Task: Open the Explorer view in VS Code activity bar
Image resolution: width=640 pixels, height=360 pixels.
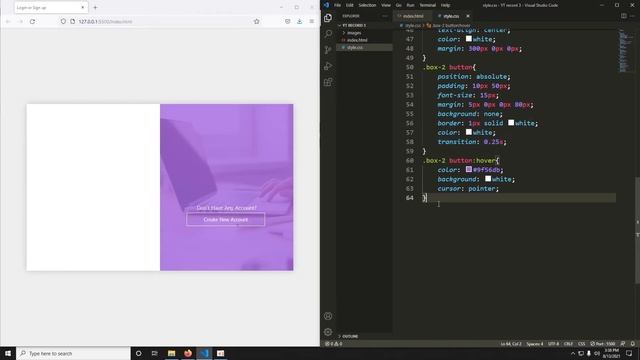Action: coord(328,18)
